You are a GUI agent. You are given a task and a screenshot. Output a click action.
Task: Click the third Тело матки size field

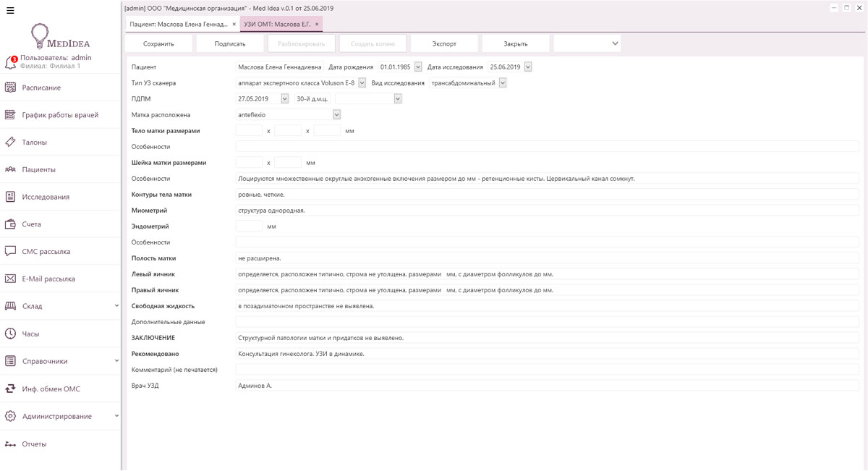point(327,131)
